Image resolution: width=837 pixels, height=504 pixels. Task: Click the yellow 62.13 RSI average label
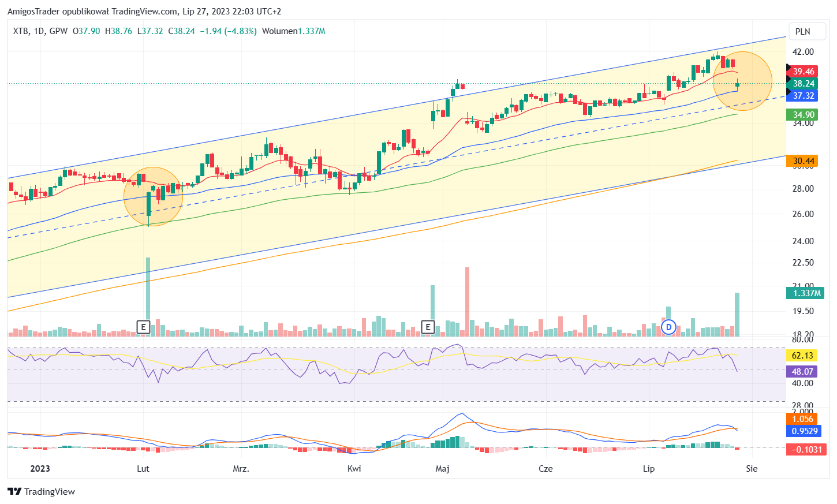802,356
